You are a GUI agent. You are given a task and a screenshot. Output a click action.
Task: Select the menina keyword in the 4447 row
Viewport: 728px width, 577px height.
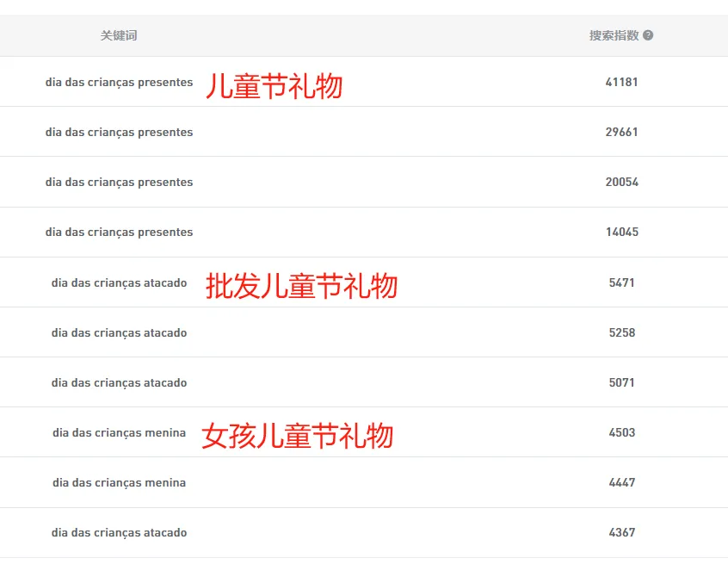click(x=119, y=482)
